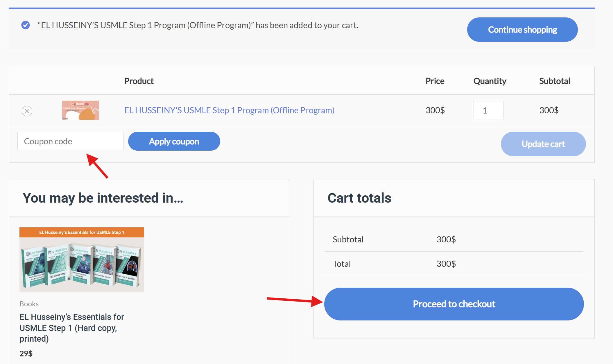Select the quantity input box
This screenshot has height=364, width=613.
(488, 110)
